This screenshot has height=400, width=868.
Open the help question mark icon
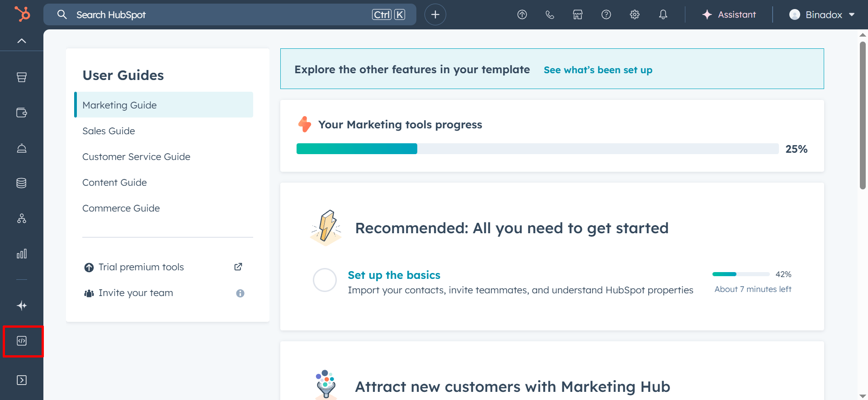click(606, 15)
